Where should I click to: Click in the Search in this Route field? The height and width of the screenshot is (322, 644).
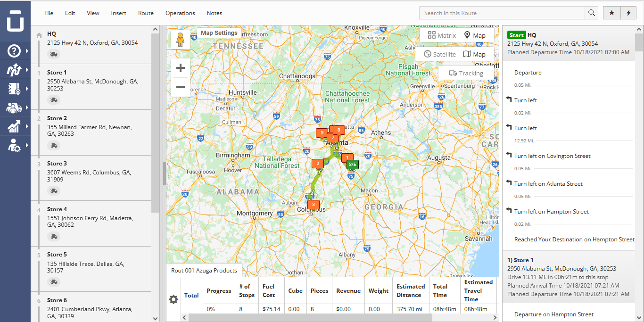pos(502,13)
